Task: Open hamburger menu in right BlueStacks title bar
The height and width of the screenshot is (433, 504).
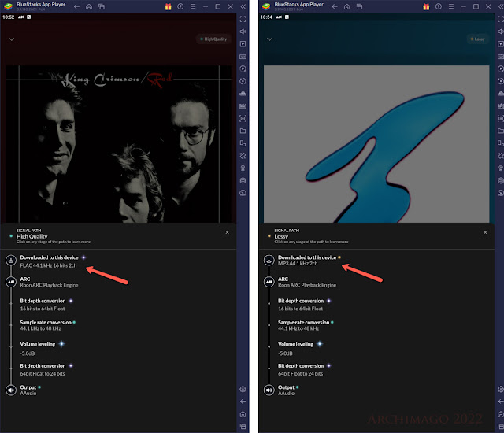Action: coord(451,6)
